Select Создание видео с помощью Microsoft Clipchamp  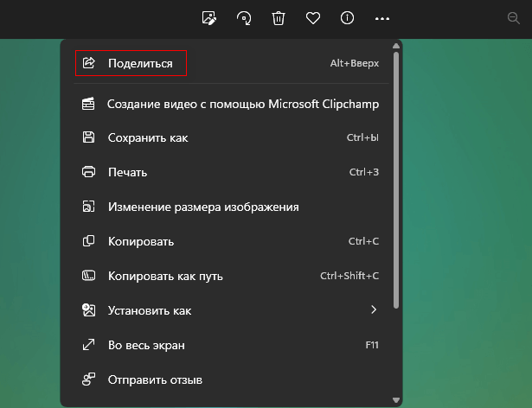click(x=231, y=104)
